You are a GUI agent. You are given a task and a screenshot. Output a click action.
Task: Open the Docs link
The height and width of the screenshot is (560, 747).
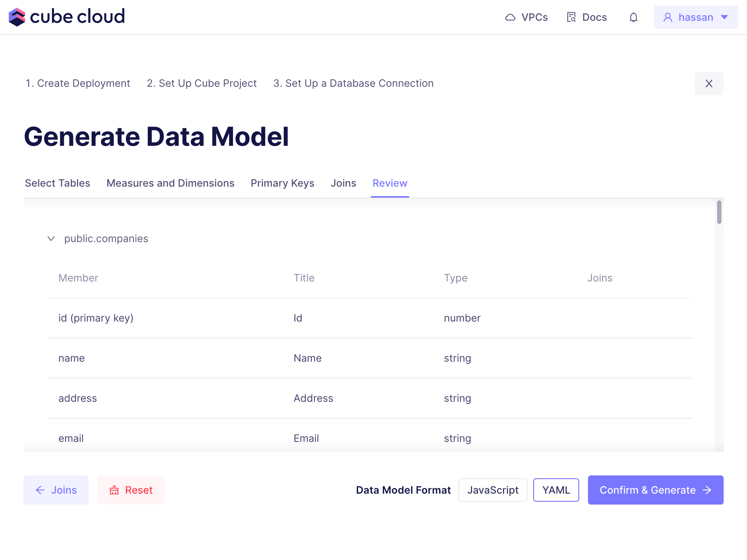click(x=587, y=17)
